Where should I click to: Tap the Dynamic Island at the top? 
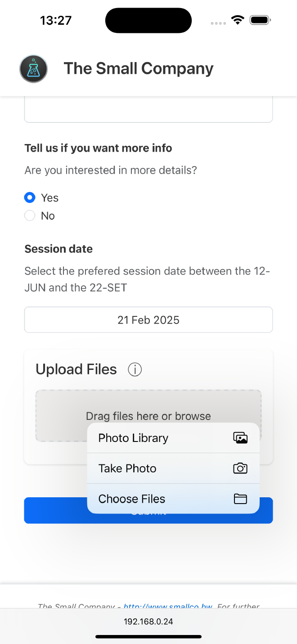tap(148, 20)
